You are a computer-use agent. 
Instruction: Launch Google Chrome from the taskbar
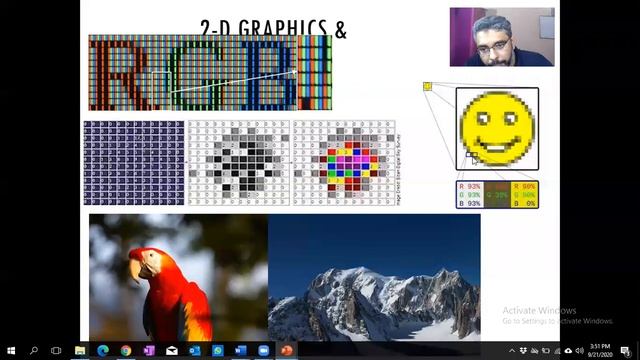126,351
